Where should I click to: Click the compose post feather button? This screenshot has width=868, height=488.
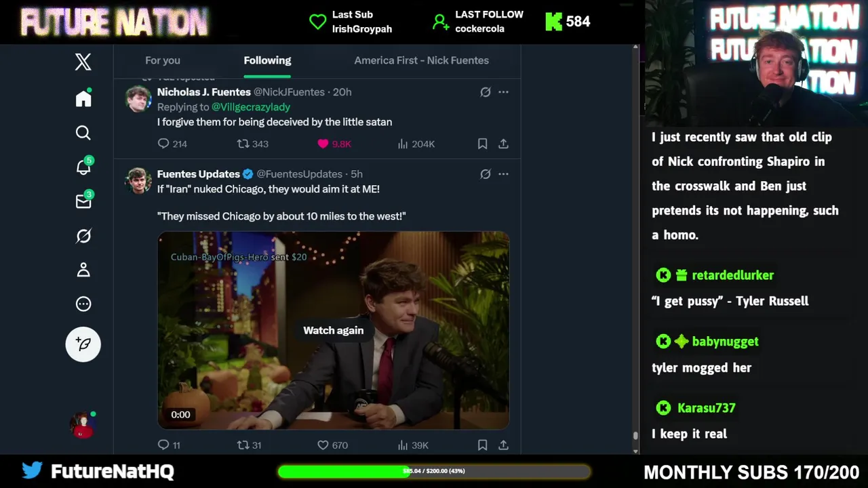[x=83, y=344]
